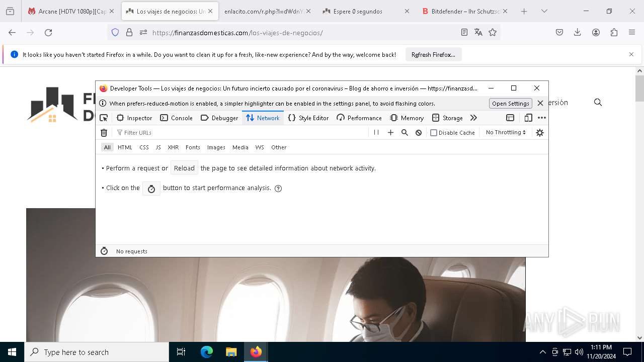The width and height of the screenshot is (644, 362).
Task: Filter requests by Images
Action: (216, 147)
